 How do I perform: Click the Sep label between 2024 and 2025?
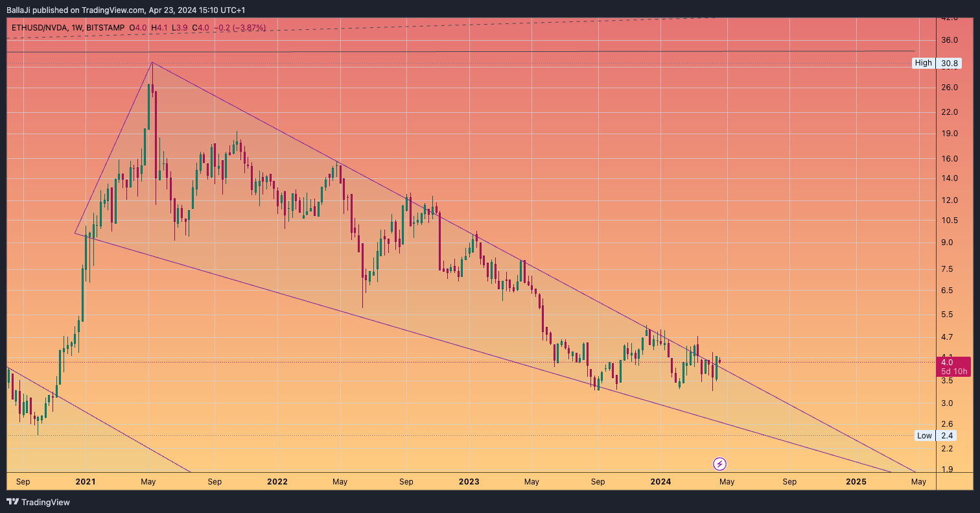tap(790, 482)
